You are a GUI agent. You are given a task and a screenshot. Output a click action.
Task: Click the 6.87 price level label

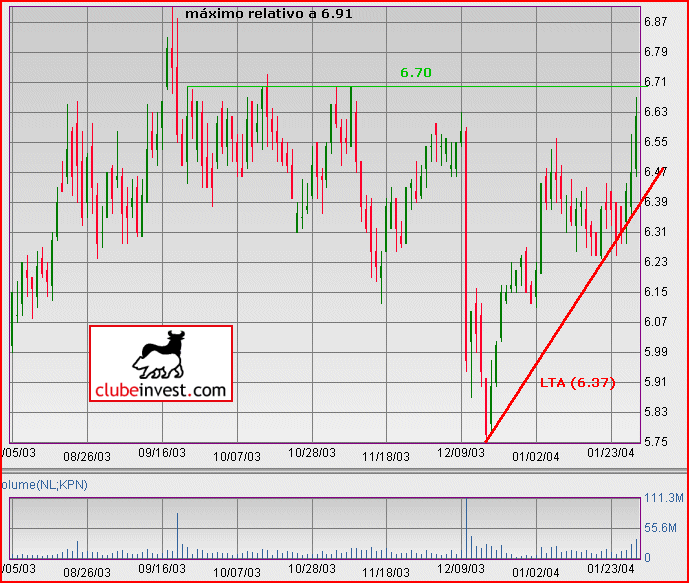coord(656,22)
